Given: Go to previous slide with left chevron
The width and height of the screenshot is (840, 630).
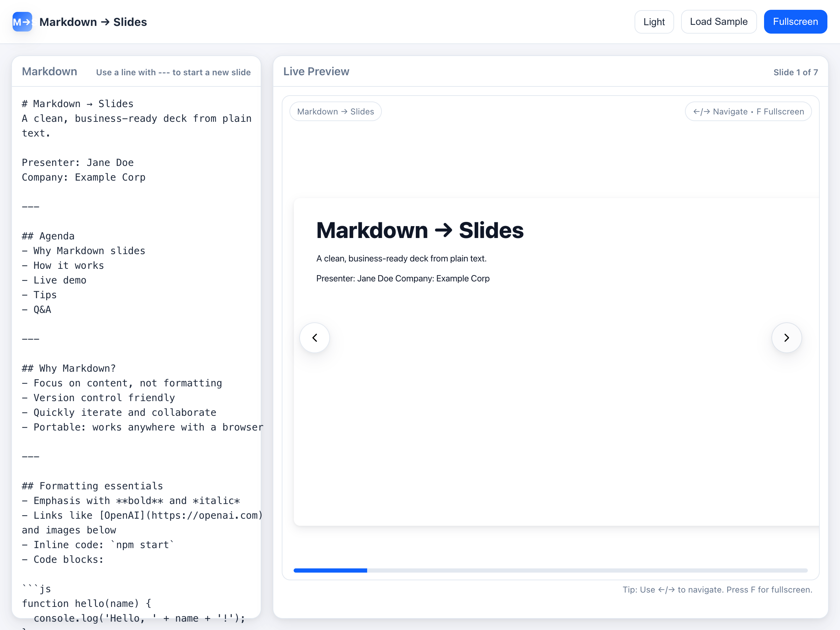Looking at the screenshot, I should (314, 338).
